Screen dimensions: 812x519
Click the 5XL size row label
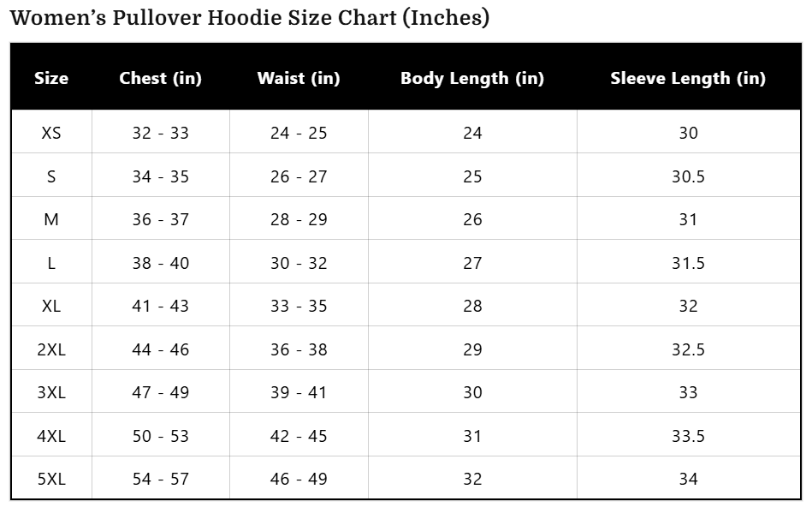click(51, 479)
